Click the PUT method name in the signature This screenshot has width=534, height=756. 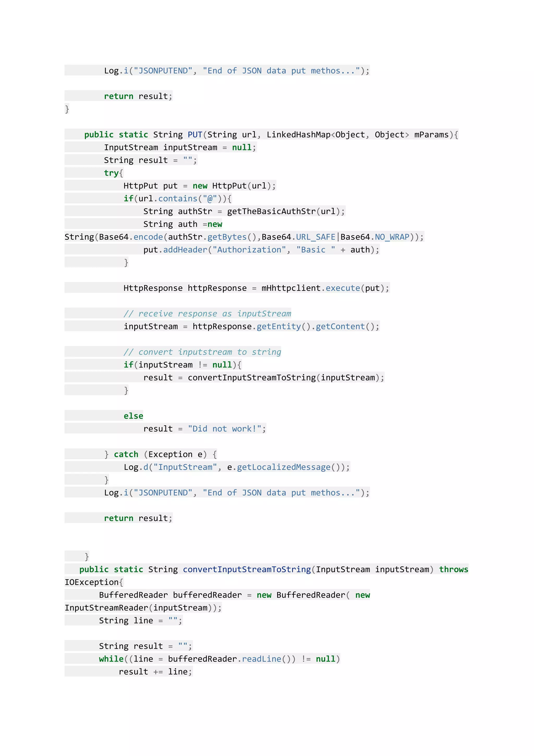[x=195, y=135]
